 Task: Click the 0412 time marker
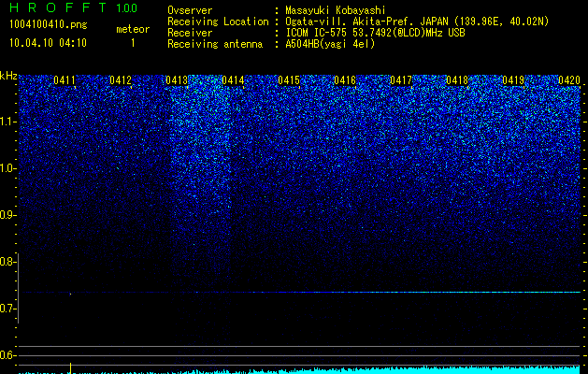121,80
